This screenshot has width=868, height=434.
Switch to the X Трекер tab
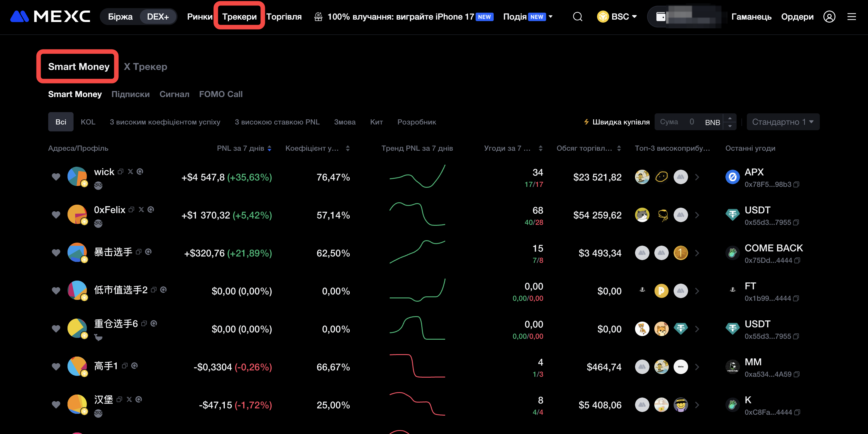(145, 67)
